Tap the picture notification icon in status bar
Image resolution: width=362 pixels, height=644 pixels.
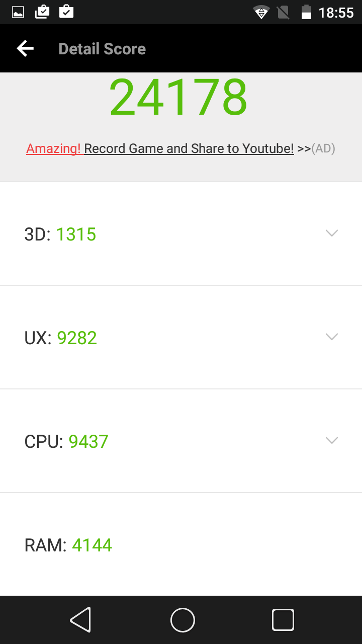pyautogui.click(x=18, y=12)
